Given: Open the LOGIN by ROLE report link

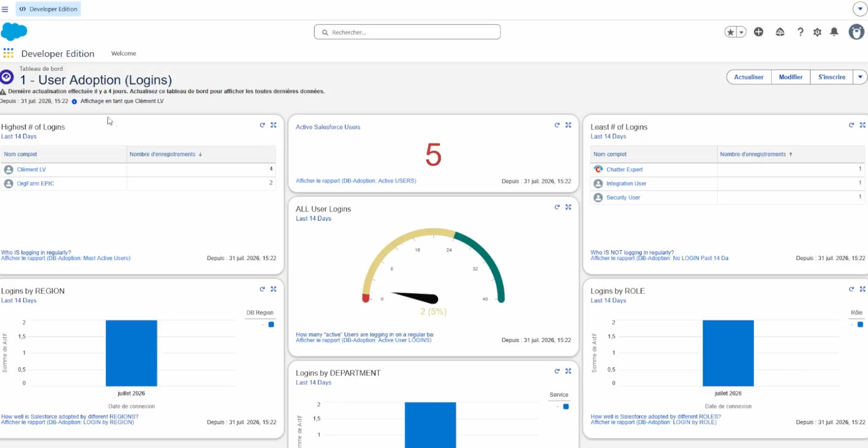Looking at the screenshot, I should [655, 422].
